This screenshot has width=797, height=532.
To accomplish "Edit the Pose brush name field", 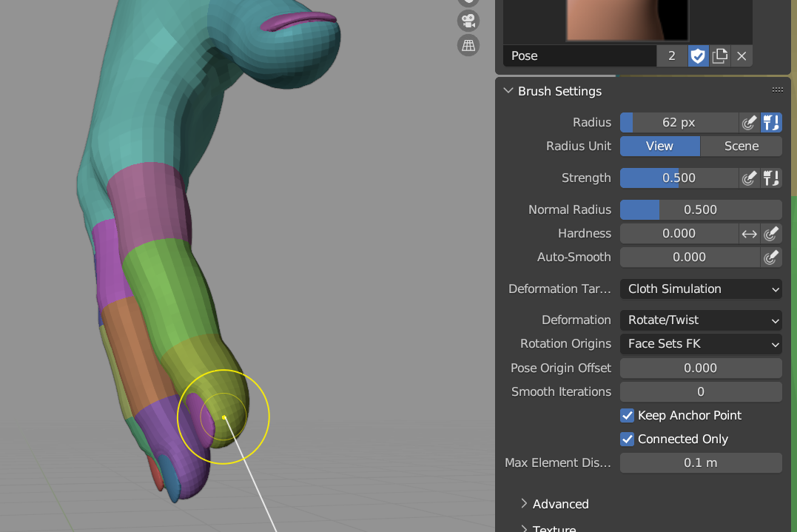I will point(579,56).
